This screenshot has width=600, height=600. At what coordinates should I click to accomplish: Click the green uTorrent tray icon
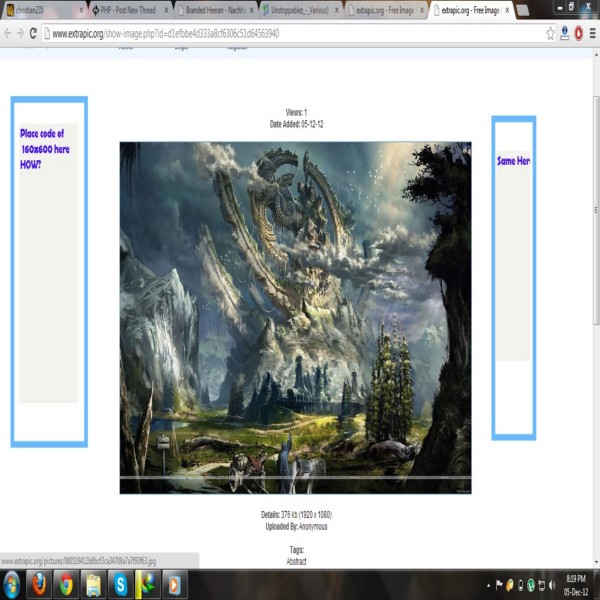[x=531, y=585]
